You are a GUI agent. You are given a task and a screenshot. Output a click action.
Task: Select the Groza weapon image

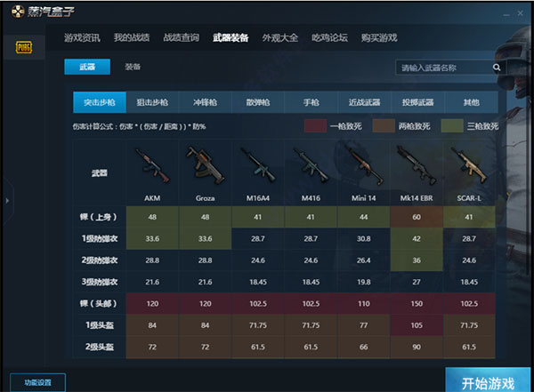(205, 165)
